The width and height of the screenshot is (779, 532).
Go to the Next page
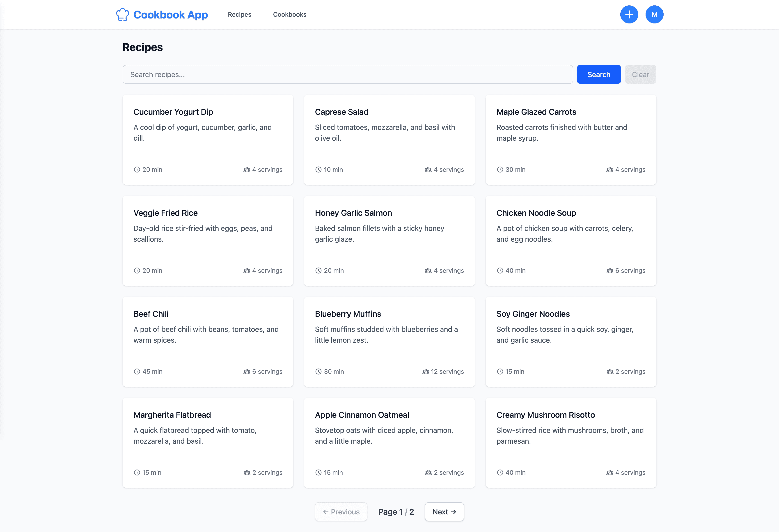click(444, 511)
